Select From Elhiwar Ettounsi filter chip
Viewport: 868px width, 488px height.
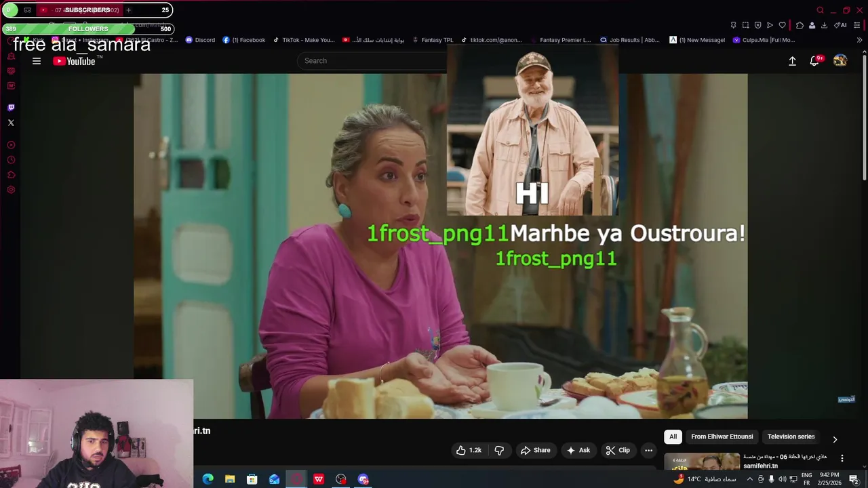coord(722,436)
